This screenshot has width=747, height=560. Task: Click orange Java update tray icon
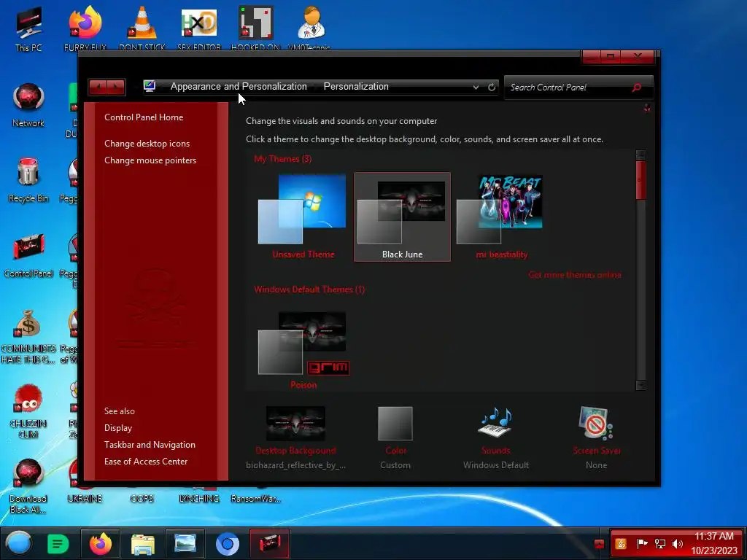tap(621, 543)
